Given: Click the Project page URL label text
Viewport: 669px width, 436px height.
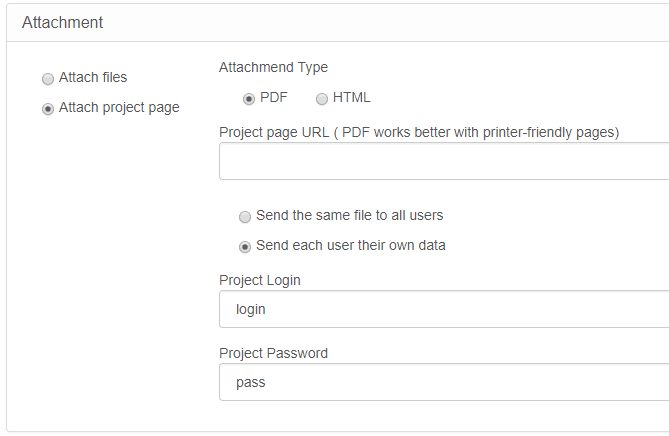Looking at the screenshot, I should point(419,132).
